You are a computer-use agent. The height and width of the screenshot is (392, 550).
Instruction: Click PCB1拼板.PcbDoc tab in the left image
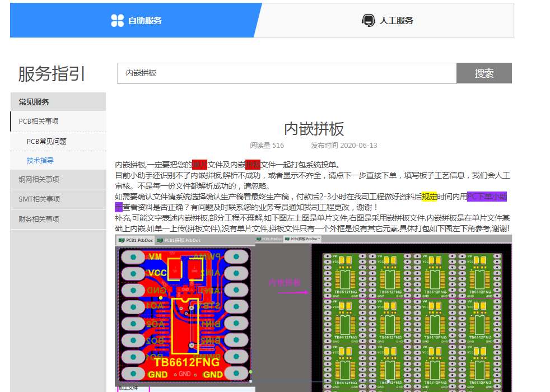pyautogui.click(x=179, y=240)
